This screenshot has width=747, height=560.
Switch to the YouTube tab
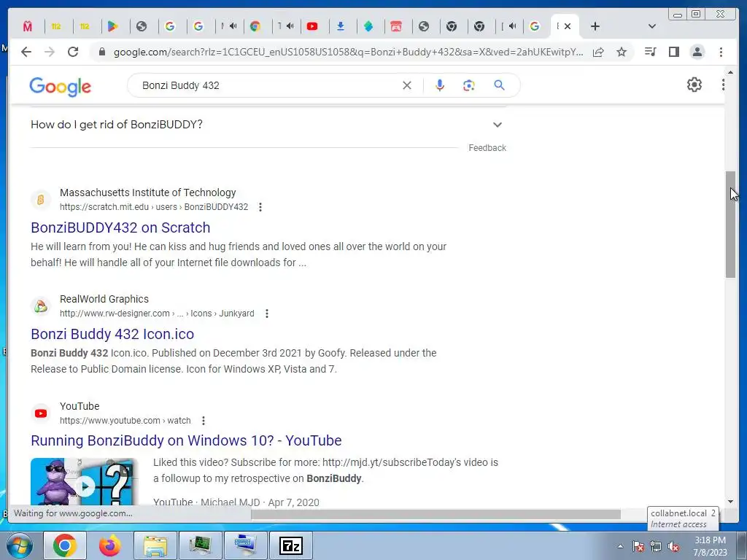point(312,26)
